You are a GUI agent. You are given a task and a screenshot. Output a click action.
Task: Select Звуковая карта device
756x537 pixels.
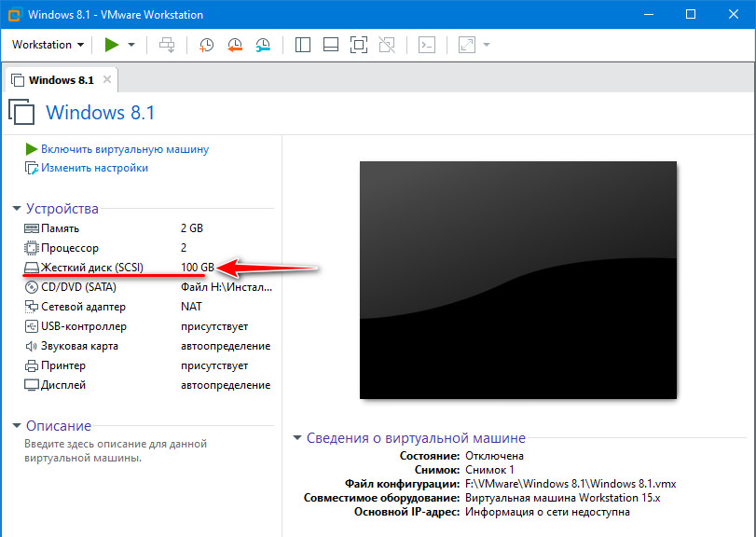click(148, 346)
